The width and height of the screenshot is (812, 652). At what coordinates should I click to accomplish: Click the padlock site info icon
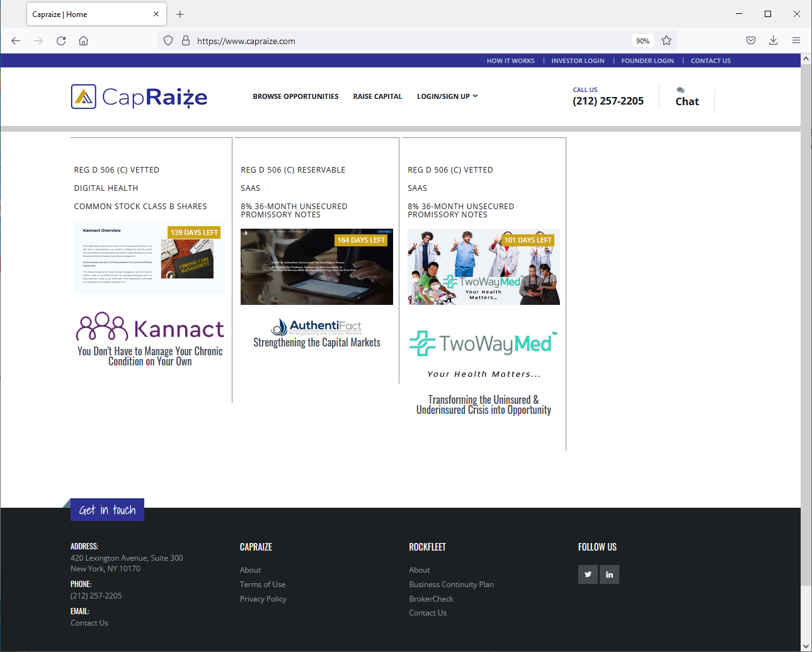(x=186, y=41)
